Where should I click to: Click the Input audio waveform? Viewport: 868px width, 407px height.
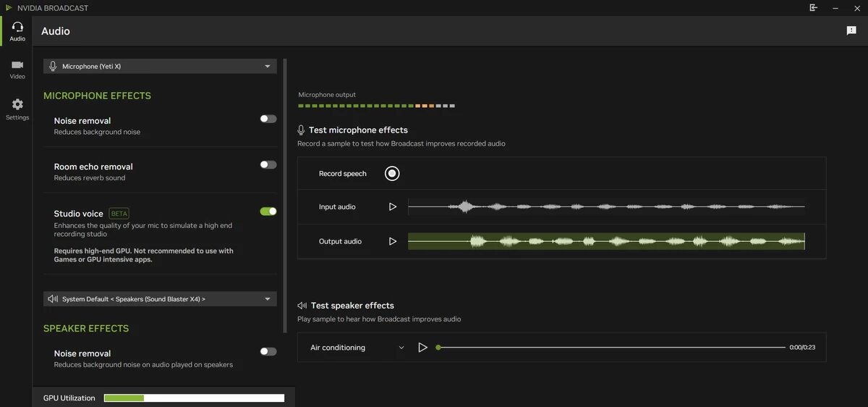pos(606,206)
